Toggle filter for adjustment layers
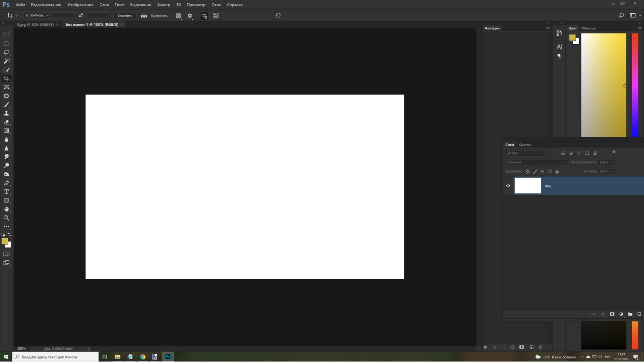644x362 pixels. (571, 153)
